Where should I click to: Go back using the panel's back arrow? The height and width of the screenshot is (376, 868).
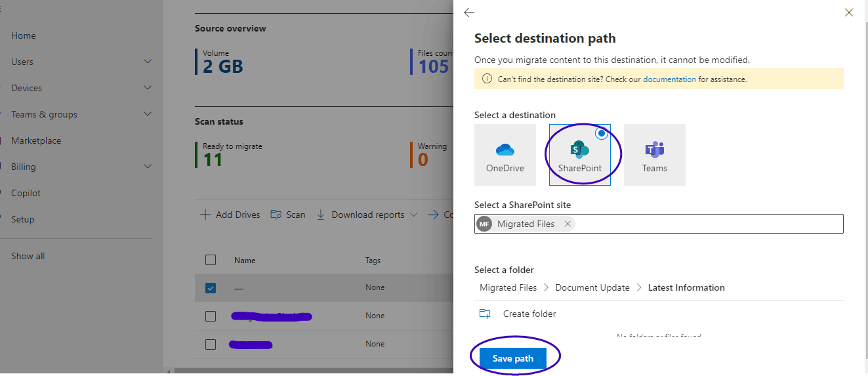[x=469, y=12]
